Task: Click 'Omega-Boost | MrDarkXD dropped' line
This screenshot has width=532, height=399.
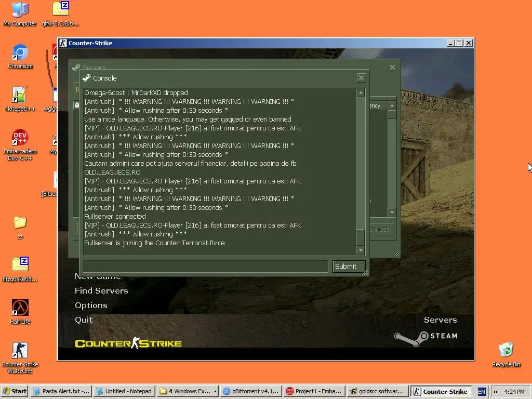Action: click(136, 92)
